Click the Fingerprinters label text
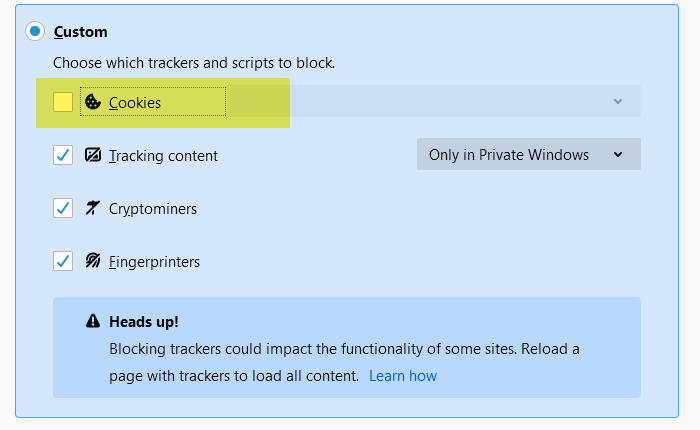 154,262
